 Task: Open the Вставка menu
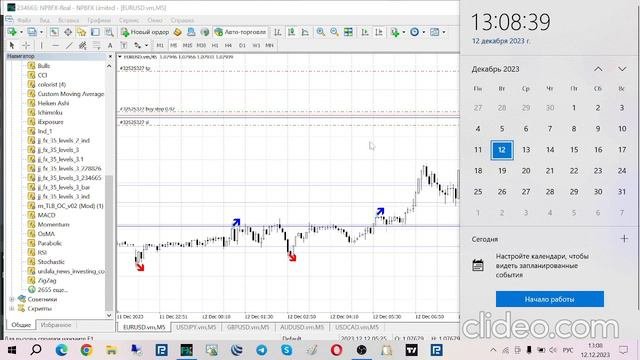68,20
